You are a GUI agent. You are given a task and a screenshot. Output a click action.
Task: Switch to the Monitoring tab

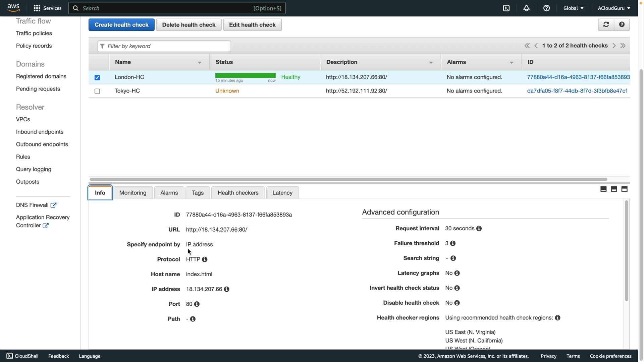[133, 193]
